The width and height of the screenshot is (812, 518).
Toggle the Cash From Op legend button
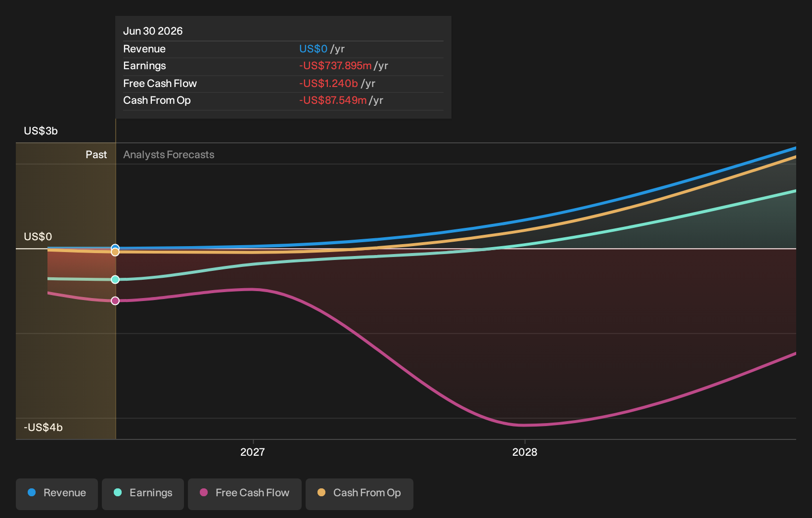pyautogui.click(x=360, y=493)
